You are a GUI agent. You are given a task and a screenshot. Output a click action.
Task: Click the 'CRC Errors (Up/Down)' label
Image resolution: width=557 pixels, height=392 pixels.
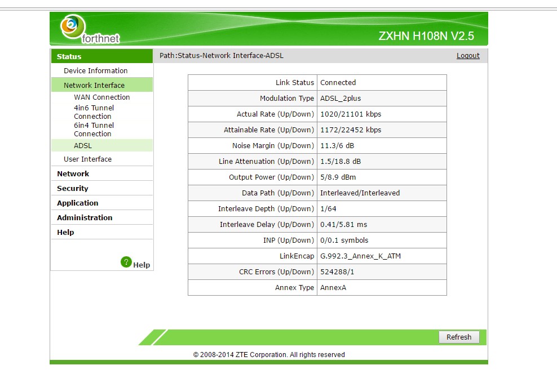coord(276,271)
